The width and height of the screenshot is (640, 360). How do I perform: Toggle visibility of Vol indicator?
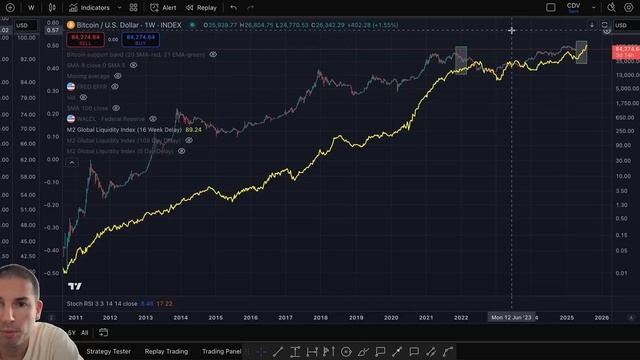(83, 97)
